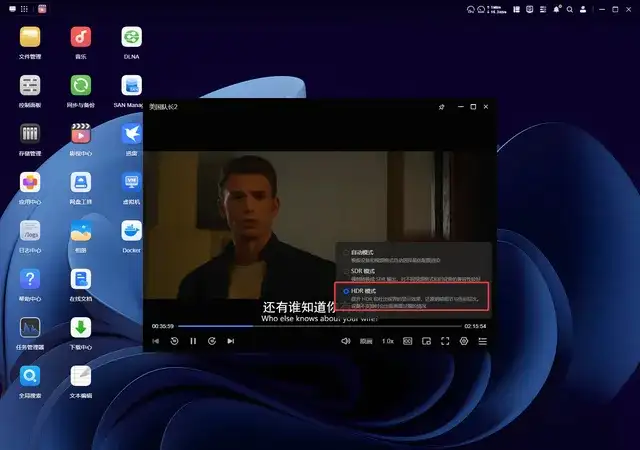Launch the 音乐 music app

pyautogui.click(x=80, y=38)
